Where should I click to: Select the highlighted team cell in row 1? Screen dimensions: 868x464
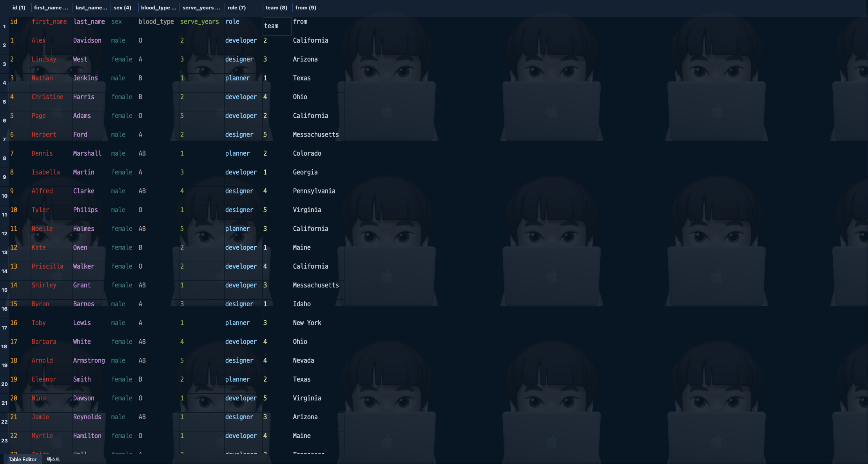(277, 26)
